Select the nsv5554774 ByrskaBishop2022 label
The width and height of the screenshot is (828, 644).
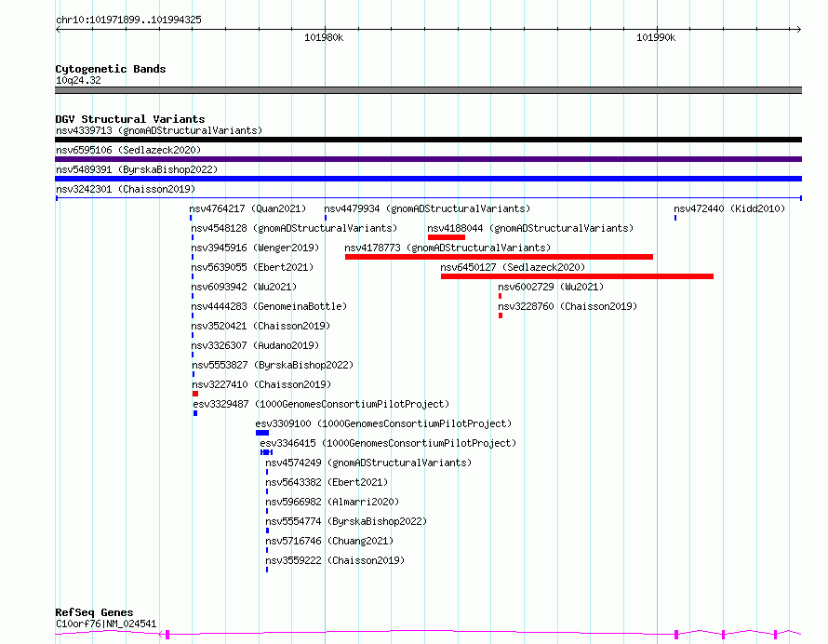tap(346, 521)
